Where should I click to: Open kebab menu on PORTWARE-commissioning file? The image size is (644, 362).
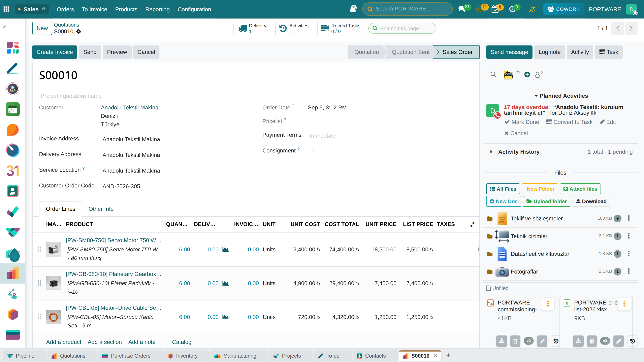click(x=547, y=303)
